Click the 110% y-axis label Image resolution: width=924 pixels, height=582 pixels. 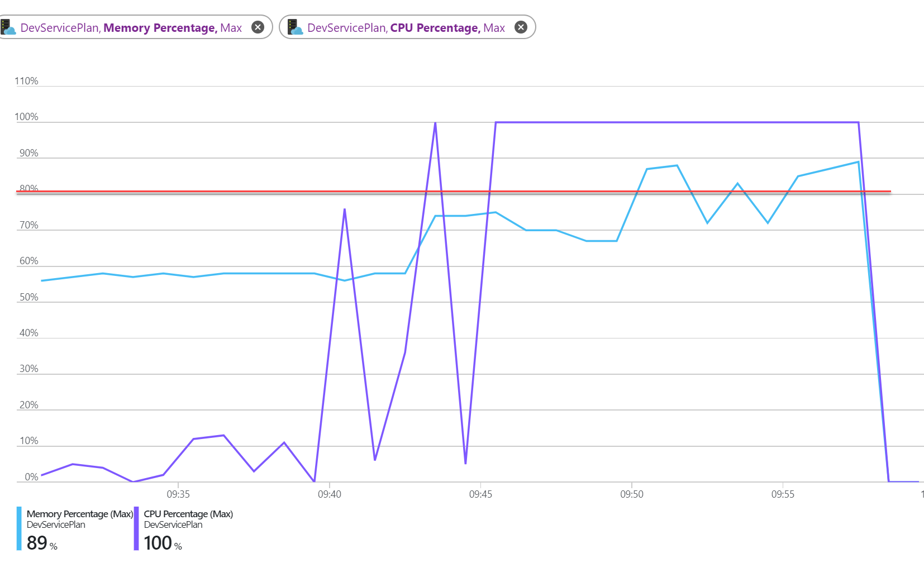[x=26, y=81]
